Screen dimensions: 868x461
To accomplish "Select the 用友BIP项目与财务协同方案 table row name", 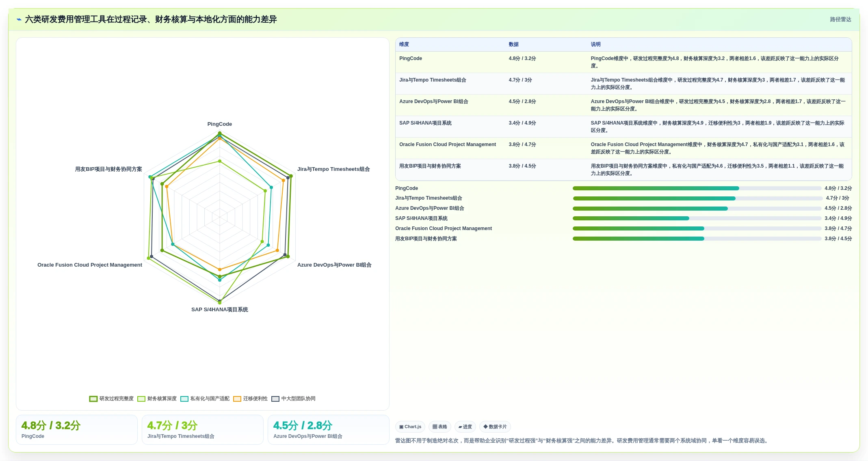I will [x=430, y=166].
